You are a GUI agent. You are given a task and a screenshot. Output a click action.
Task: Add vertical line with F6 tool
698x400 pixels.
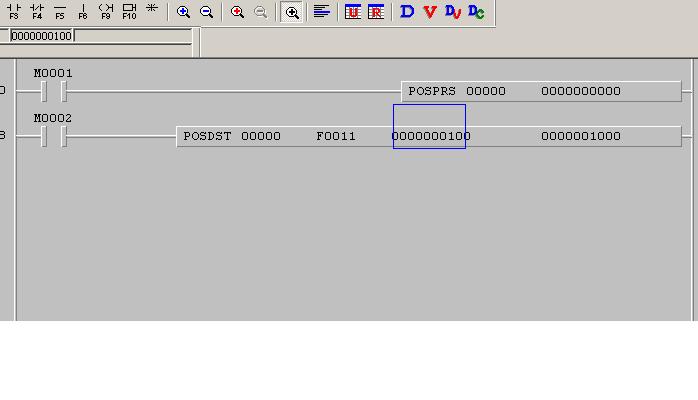82,12
